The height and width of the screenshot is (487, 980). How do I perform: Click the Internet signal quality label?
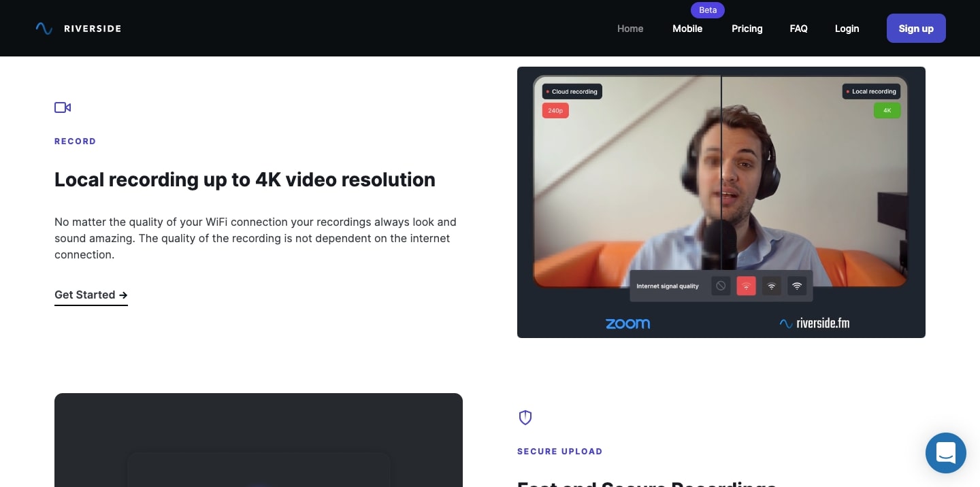click(668, 286)
